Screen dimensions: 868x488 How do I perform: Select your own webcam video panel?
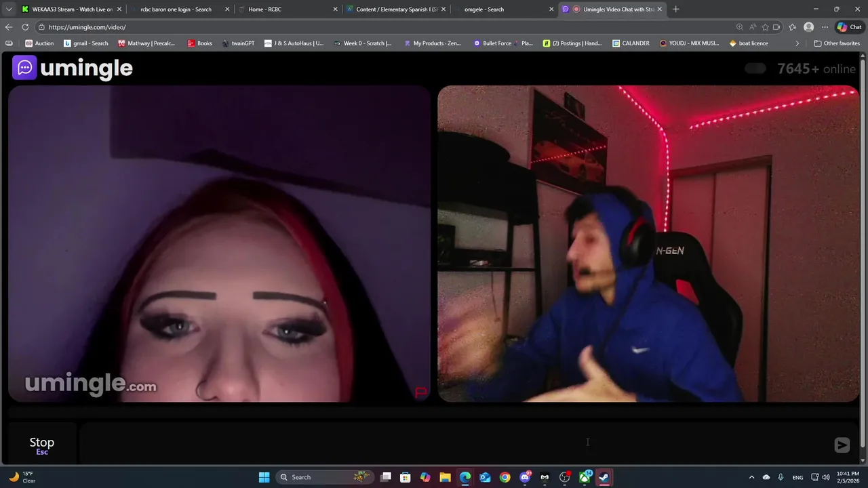tap(648, 244)
